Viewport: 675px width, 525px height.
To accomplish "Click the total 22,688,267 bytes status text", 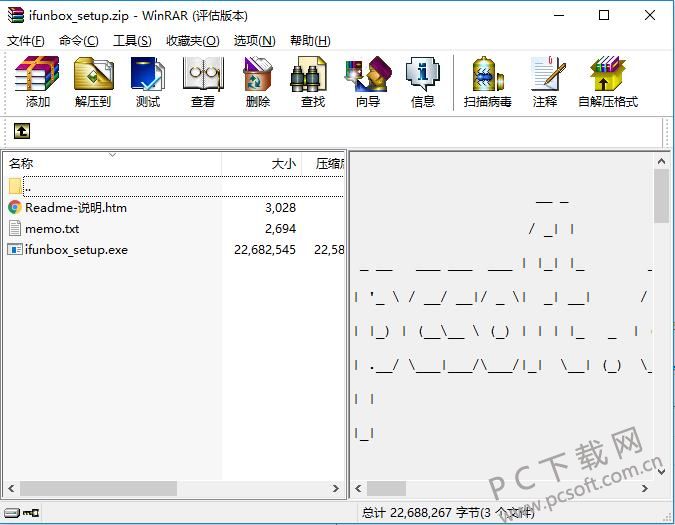I will click(448, 513).
